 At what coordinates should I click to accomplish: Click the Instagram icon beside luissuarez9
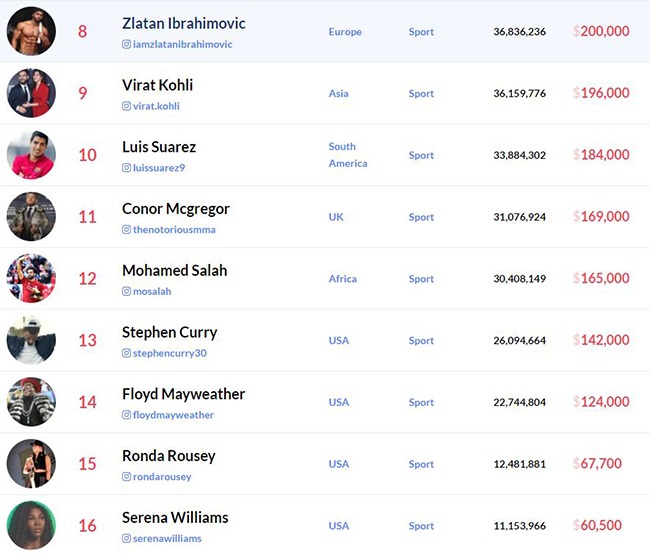click(x=126, y=167)
